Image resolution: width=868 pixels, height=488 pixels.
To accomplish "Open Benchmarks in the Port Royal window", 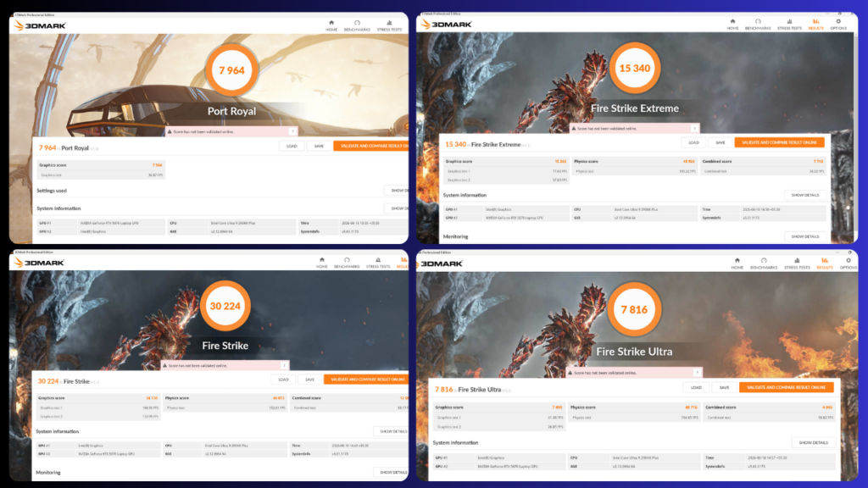I will tap(357, 25).
